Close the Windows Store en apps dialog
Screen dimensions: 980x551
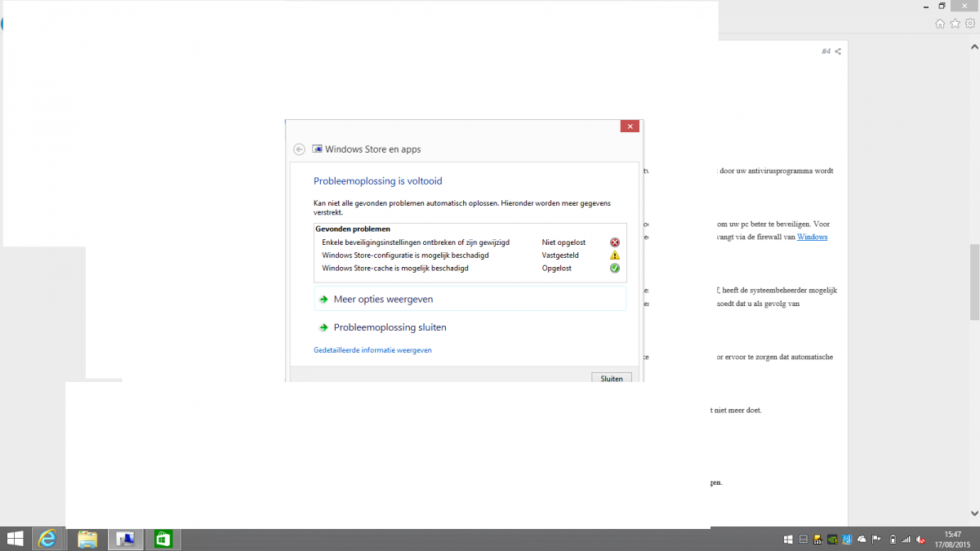[x=629, y=127]
